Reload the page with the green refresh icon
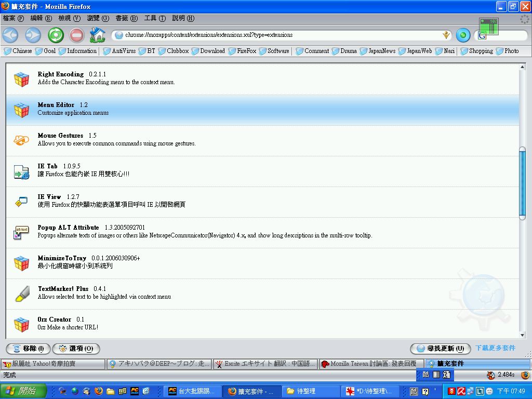532x399 pixels. point(56,35)
